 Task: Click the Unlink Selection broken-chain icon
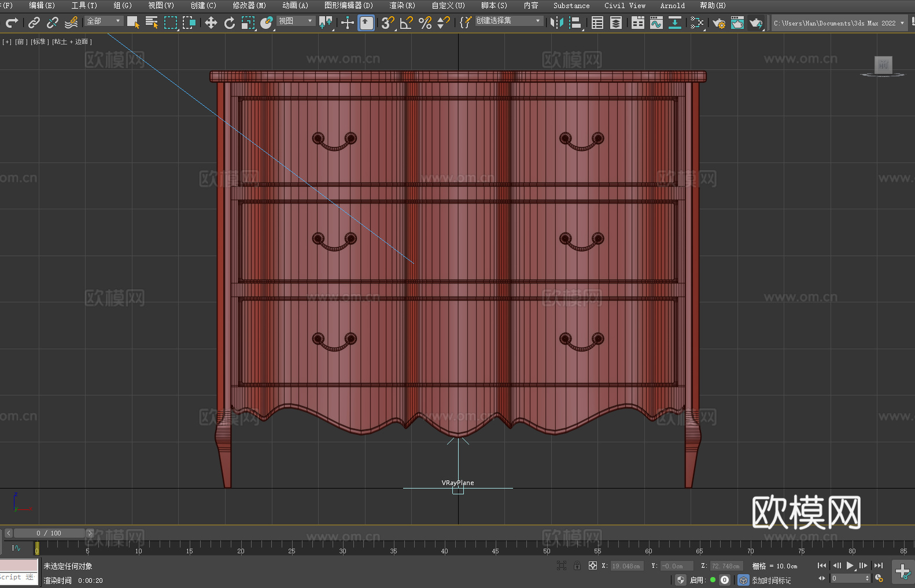(53, 23)
